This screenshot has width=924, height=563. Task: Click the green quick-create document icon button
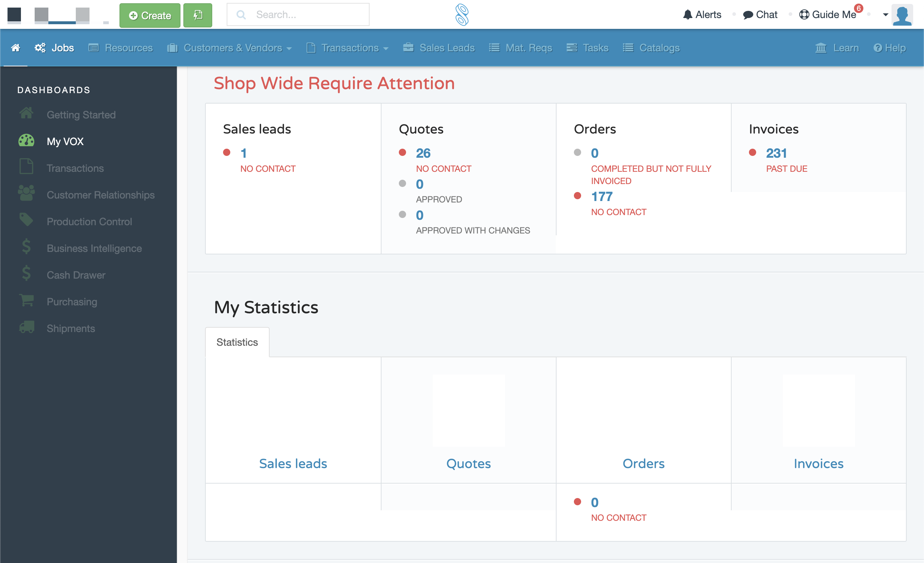198,15
